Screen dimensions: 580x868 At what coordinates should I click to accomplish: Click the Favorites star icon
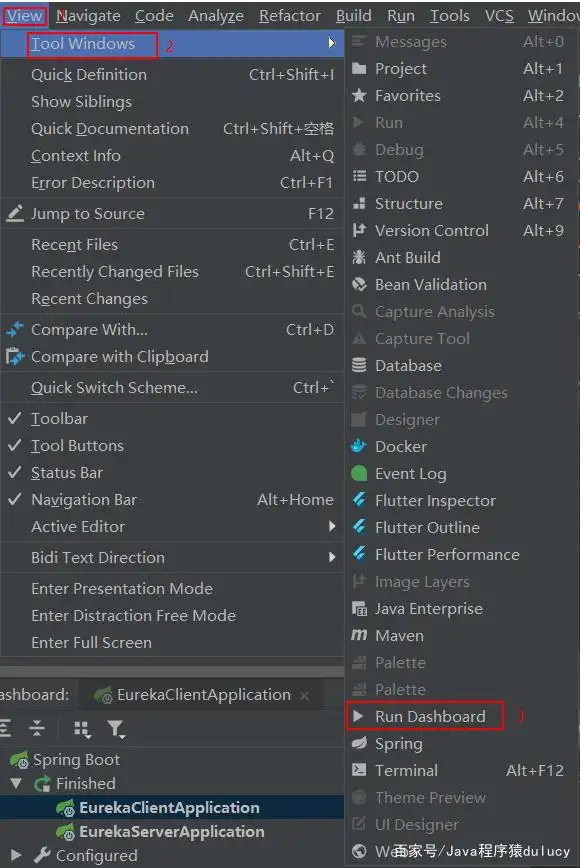(359, 95)
